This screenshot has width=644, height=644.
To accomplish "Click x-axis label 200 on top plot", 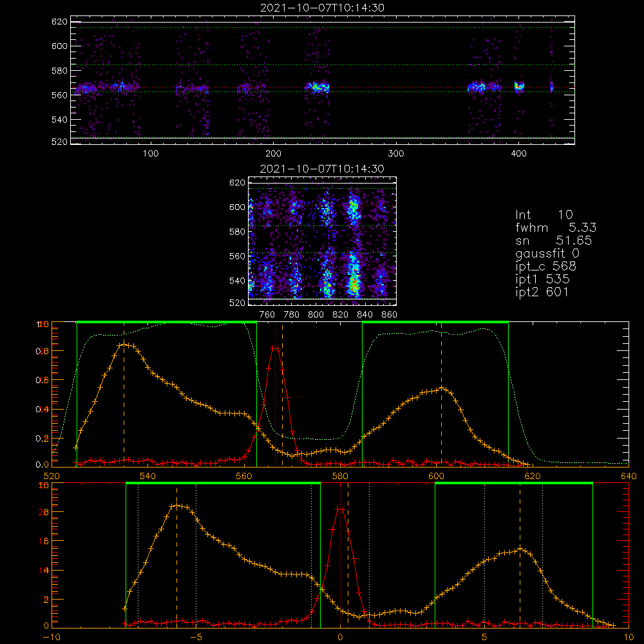I will (x=273, y=154).
